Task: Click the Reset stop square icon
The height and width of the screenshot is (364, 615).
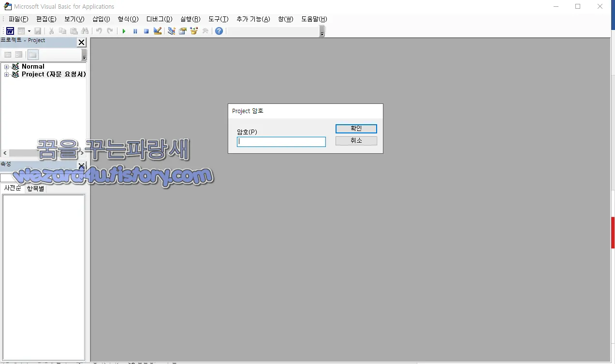Action: coord(146,31)
